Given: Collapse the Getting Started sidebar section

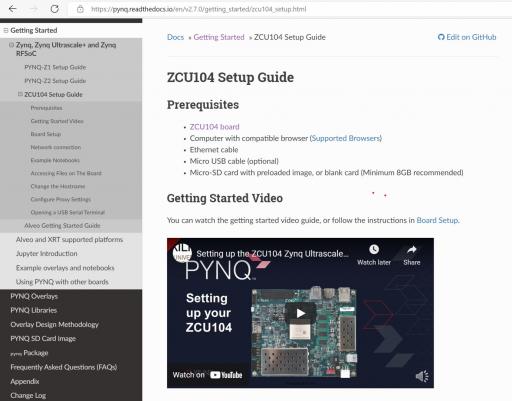Looking at the screenshot, I should [x=6, y=30].
